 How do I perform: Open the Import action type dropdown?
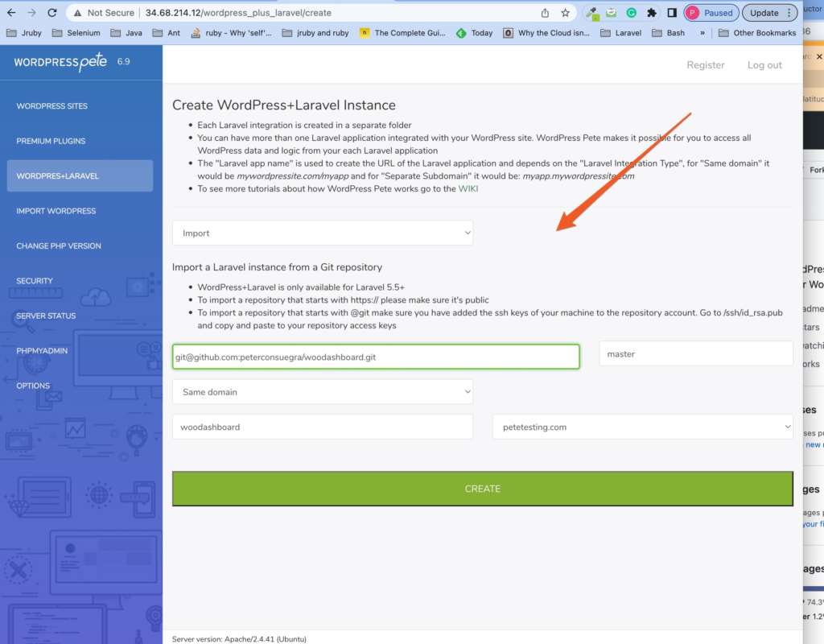pos(323,233)
